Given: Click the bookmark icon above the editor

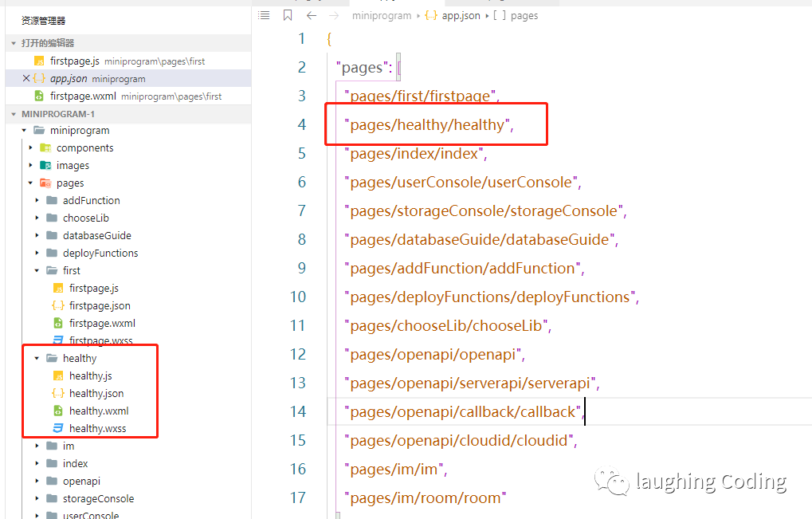Looking at the screenshot, I should (288, 15).
